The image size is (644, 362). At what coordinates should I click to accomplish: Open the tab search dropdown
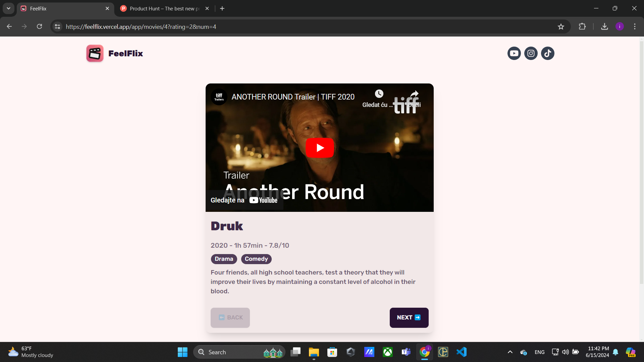point(8,8)
